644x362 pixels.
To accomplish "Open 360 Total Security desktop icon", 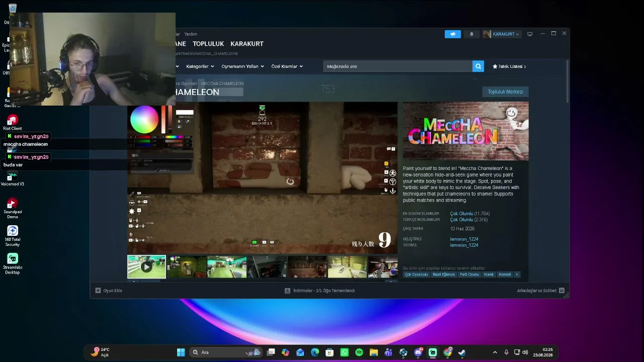I will [x=13, y=236].
